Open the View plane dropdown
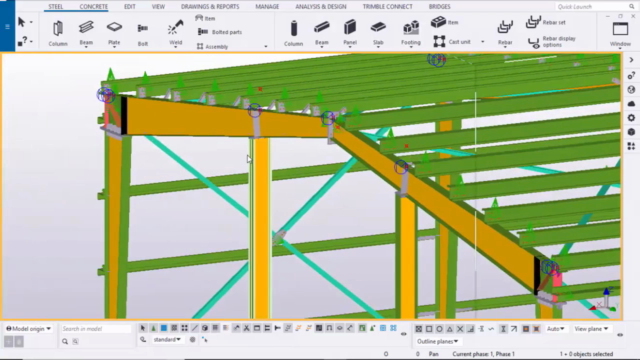Image resolution: width=640 pixels, height=360 pixels. (x=591, y=329)
